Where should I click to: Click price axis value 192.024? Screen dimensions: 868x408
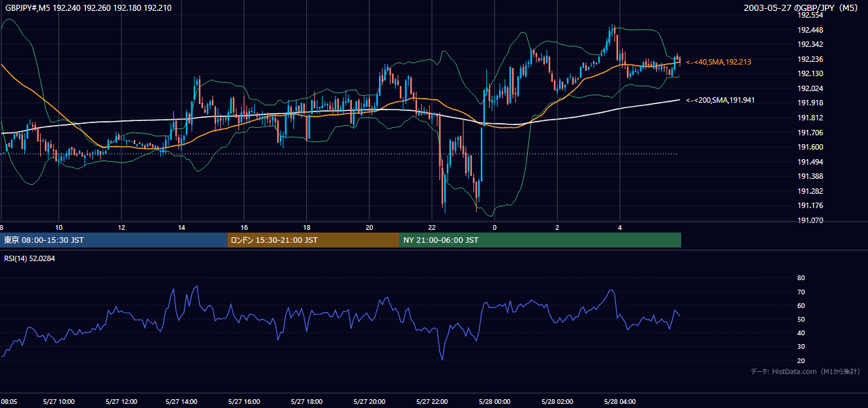[811, 88]
